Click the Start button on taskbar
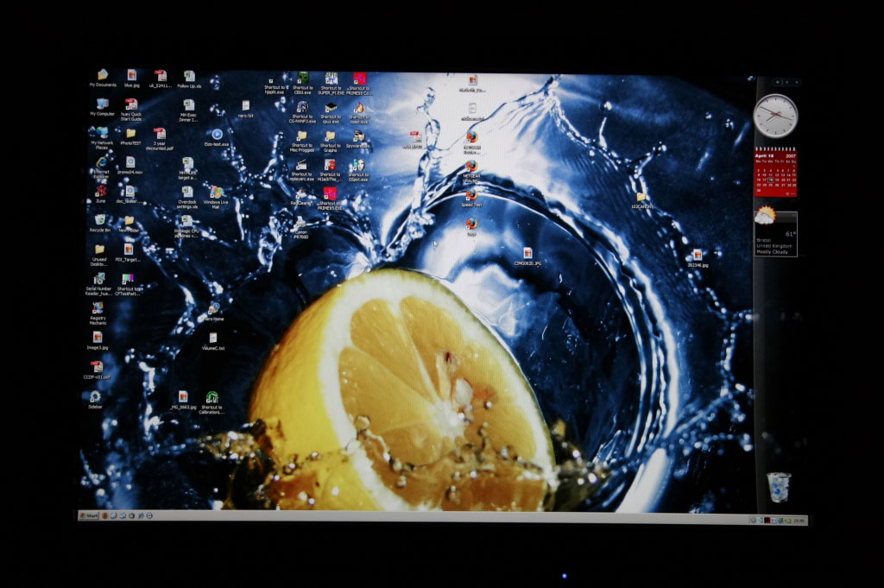The image size is (884, 588). point(88,515)
